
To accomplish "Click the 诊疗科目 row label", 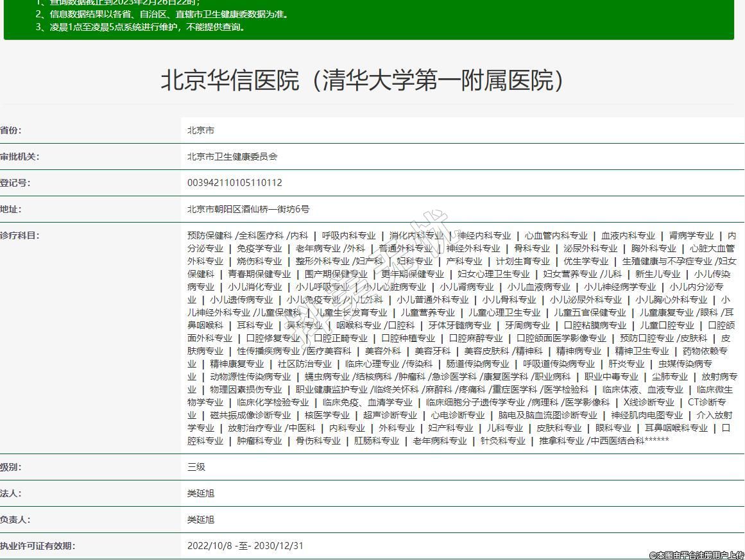I will tap(19, 235).
